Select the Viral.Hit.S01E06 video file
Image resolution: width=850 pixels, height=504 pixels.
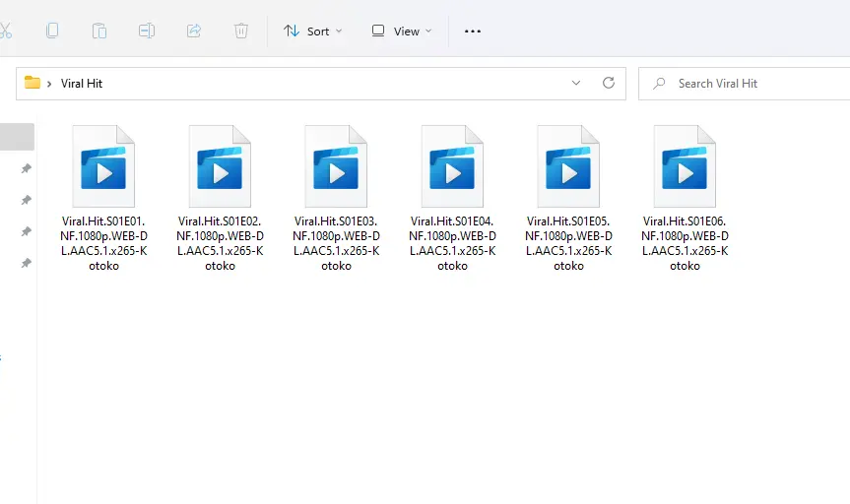(x=685, y=198)
